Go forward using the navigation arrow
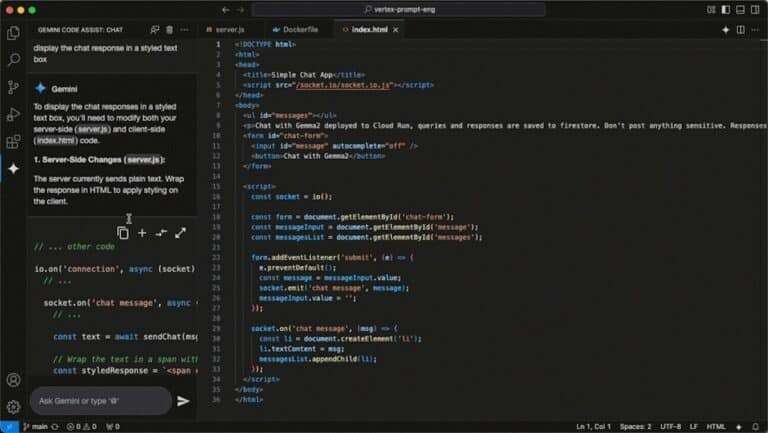 240,10
